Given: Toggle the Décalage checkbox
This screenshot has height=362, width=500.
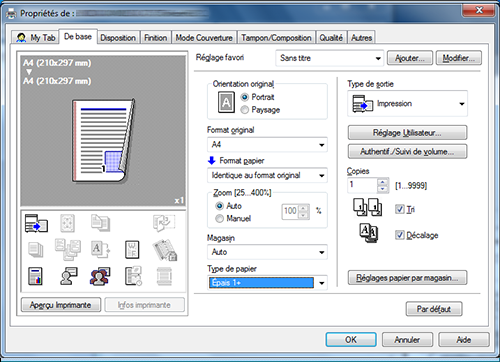Looking at the screenshot, I should [400, 235].
